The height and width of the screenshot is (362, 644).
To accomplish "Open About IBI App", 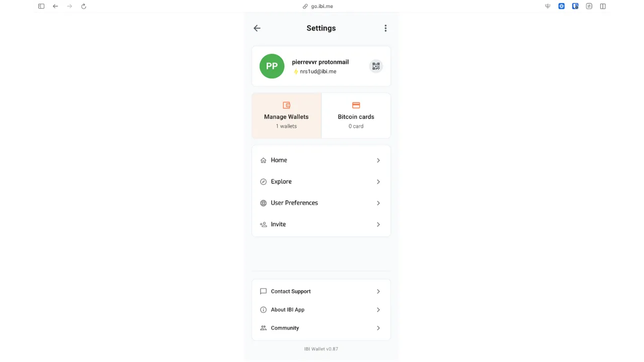I will 288,310.
